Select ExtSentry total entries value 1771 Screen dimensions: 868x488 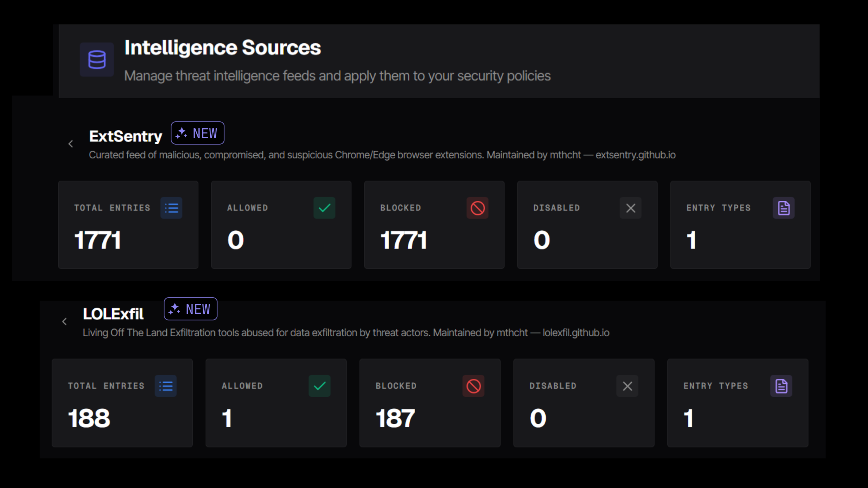coord(97,240)
